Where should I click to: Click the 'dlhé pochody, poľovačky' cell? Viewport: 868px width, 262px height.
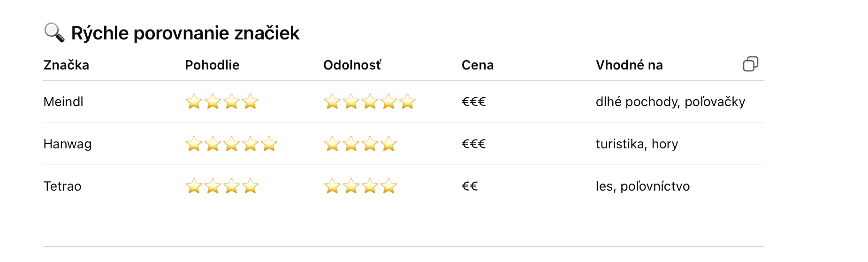point(670,102)
